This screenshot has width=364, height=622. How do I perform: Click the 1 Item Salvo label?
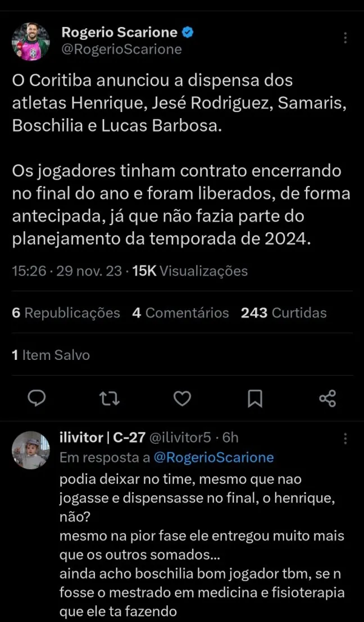pos(51,355)
